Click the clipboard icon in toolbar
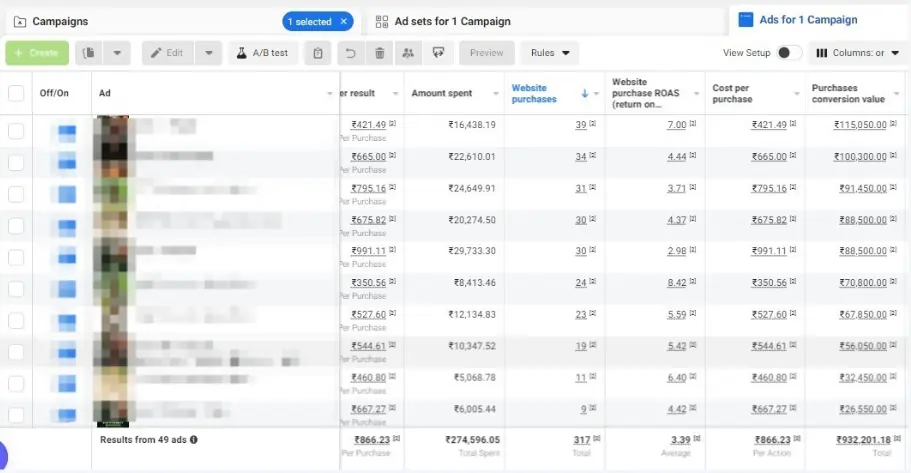This screenshot has height=473, width=911. (318, 53)
